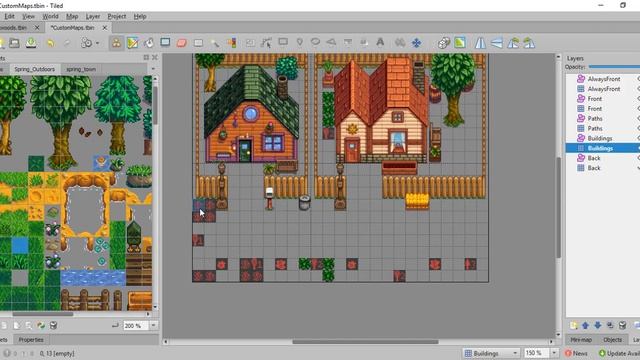Viewport: 640px width, 360px height.
Task: Switch to the Mini-map tab
Action: tap(581, 340)
